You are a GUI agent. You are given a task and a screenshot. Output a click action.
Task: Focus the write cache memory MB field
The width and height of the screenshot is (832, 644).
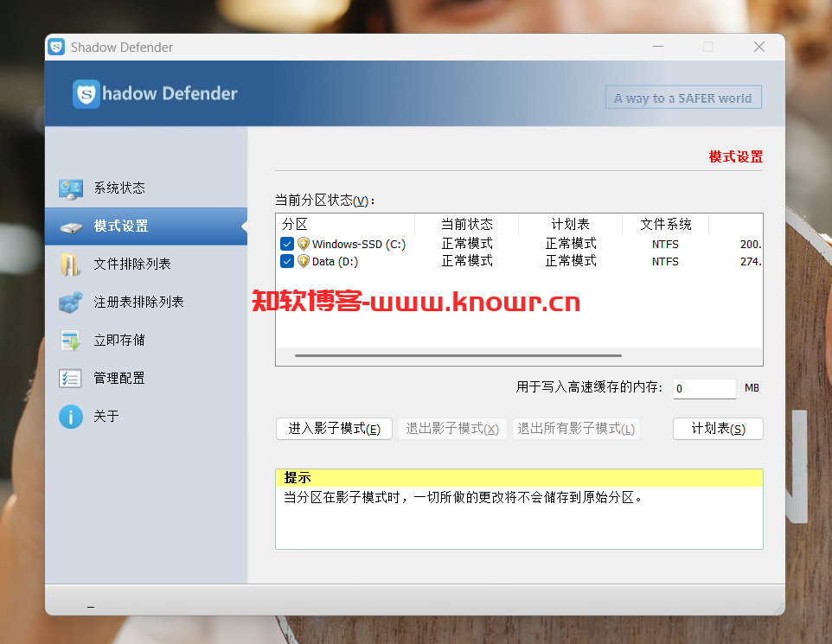705,388
